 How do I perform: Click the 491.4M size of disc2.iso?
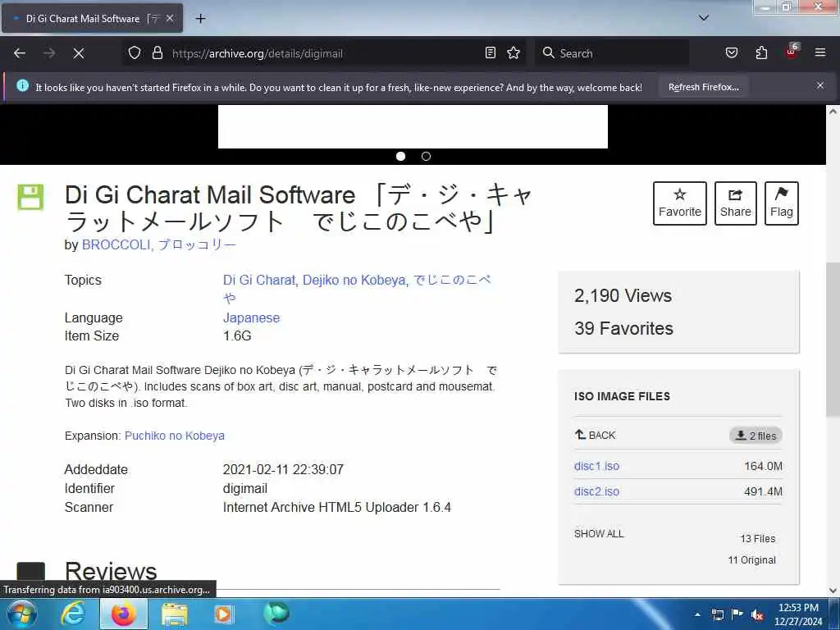click(763, 491)
